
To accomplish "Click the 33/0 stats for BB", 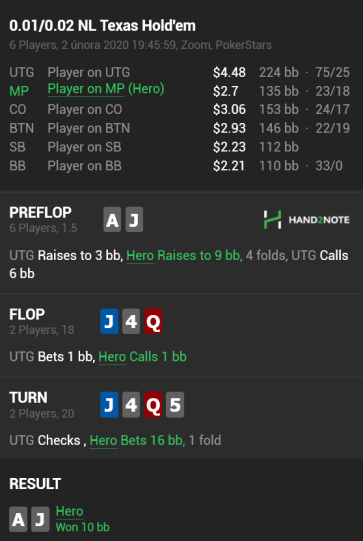I will (329, 166).
